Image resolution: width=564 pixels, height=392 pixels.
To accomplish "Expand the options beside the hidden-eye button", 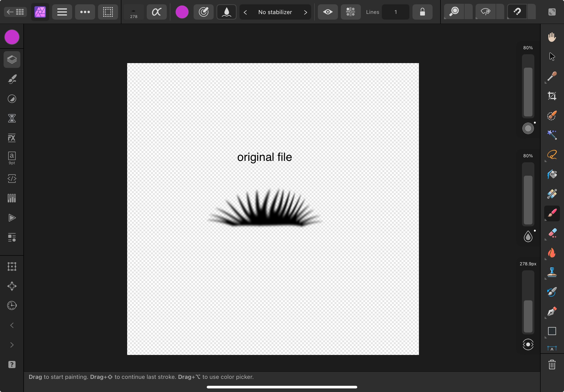I will click(x=500, y=12).
